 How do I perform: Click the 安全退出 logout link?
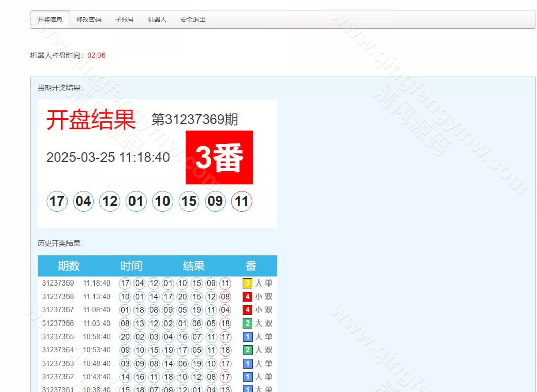(193, 20)
